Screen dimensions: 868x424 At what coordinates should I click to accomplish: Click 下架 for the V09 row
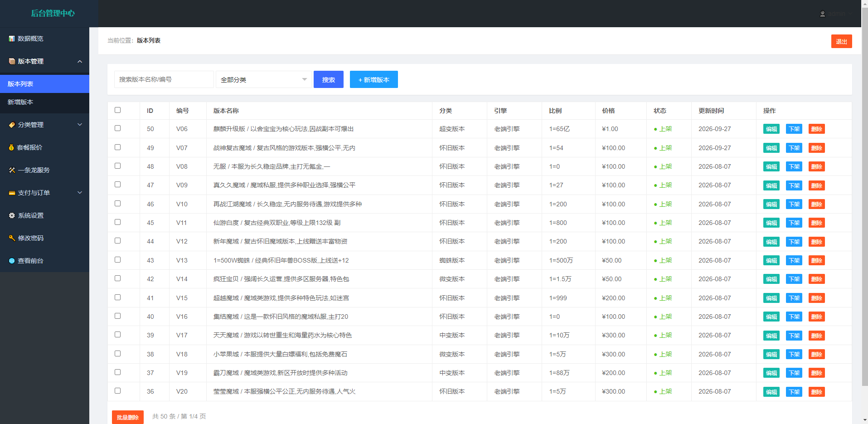point(794,185)
